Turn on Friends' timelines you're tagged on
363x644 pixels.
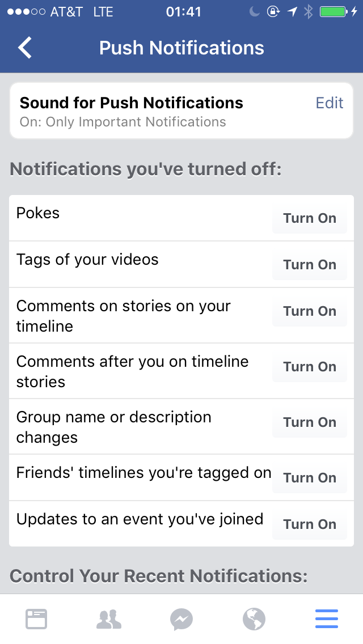(310, 478)
